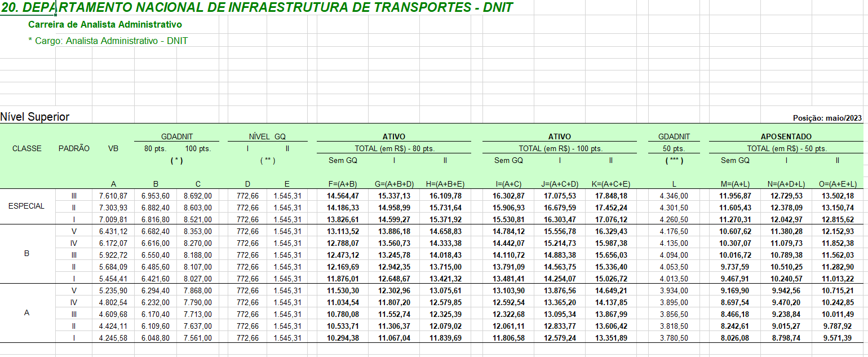The height and width of the screenshot is (357, 868).
Task: Select the 'I=(A+C)' formula label
Action: 509,184
